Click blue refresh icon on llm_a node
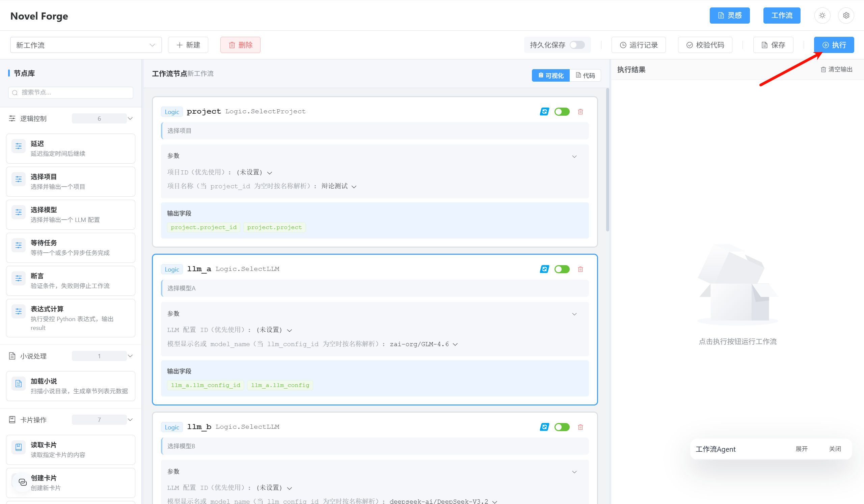 544,269
